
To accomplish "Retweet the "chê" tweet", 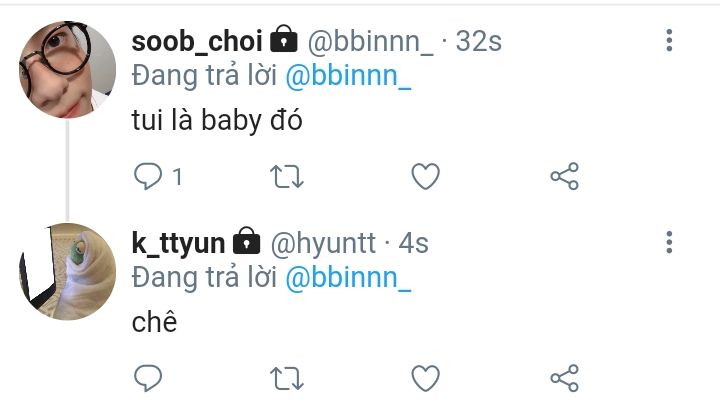I will pos(287,378).
